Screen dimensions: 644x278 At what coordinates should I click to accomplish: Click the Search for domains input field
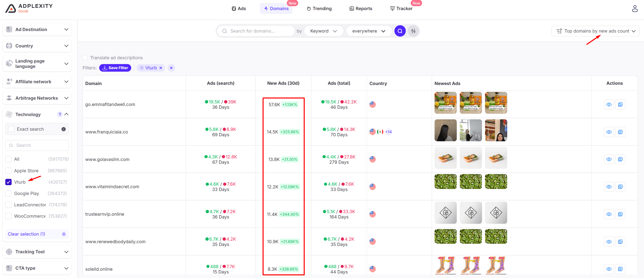pyautogui.click(x=260, y=31)
